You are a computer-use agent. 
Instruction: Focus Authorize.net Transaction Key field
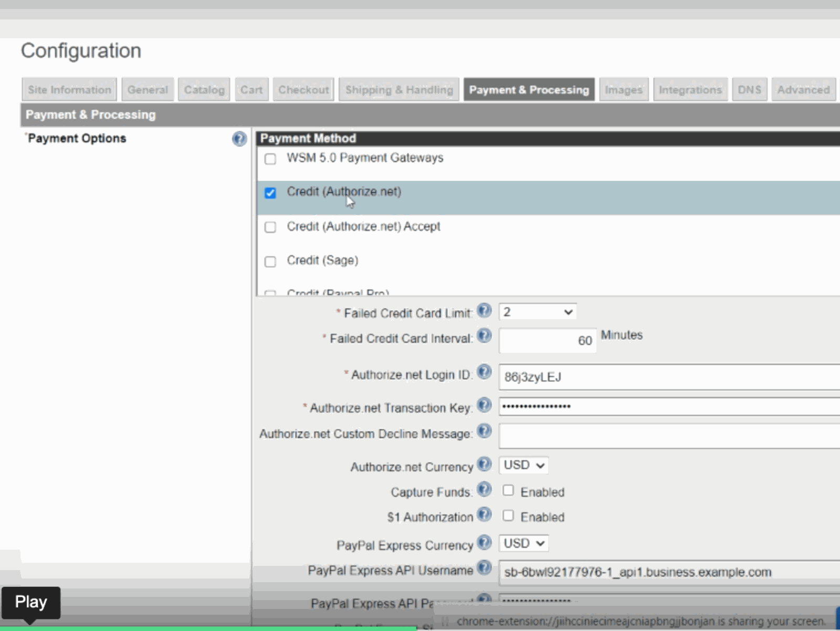click(x=669, y=407)
